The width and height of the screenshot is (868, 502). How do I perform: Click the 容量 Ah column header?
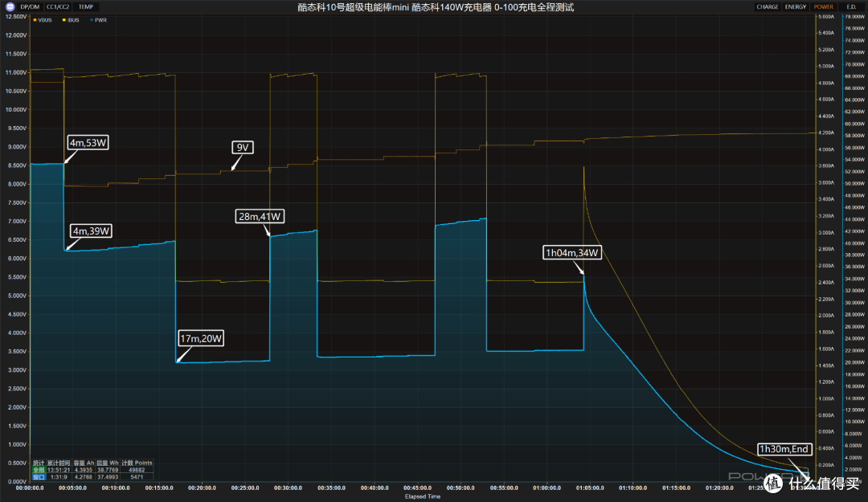(x=84, y=463)
